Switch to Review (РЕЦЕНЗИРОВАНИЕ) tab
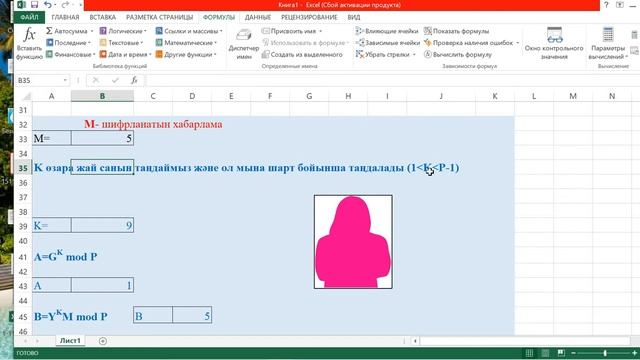 [x=309, y=18]
